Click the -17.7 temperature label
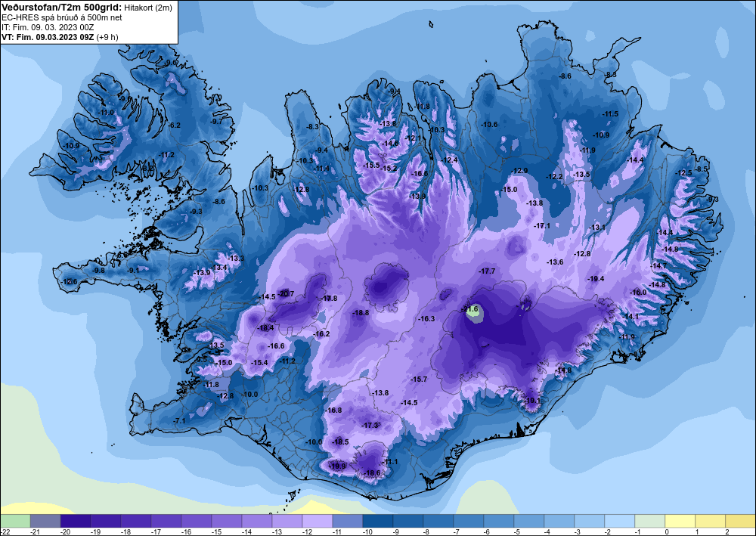The image size is (756, 536). pos(487,271)
